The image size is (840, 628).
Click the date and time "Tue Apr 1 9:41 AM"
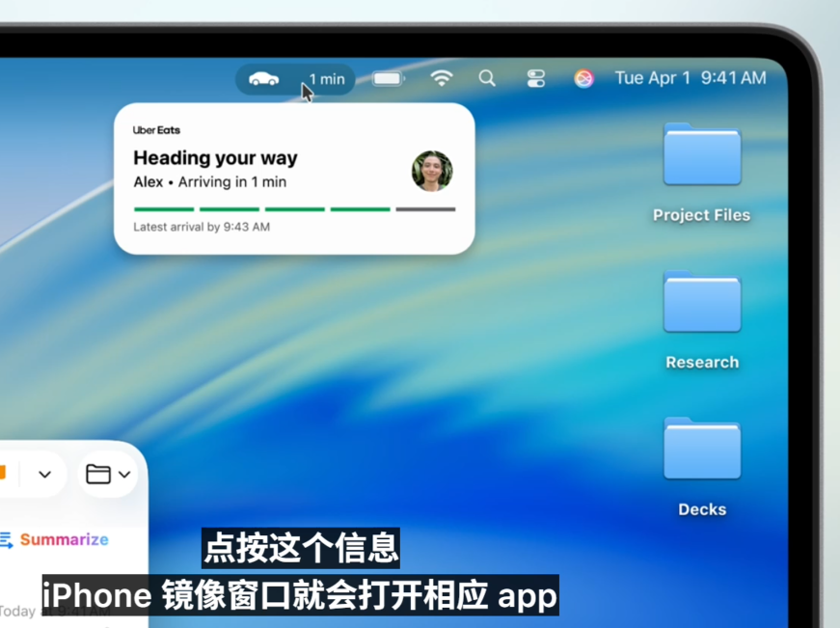click(691, 78)
